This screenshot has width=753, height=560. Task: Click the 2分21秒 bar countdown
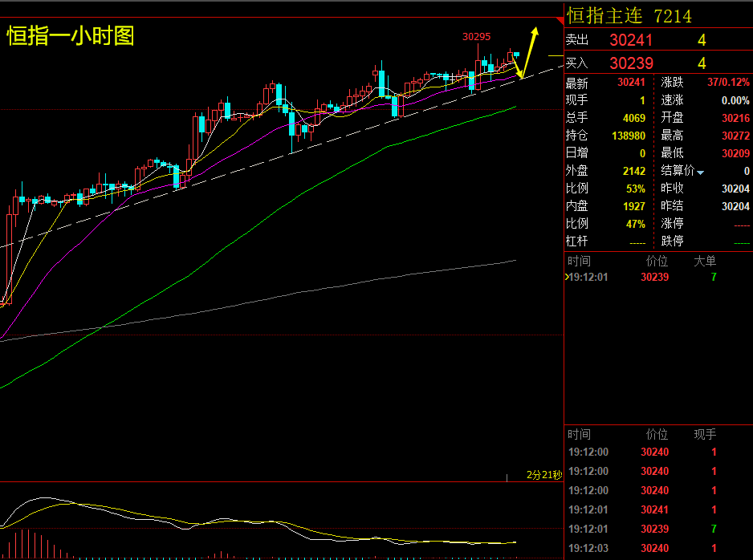click(x=544, y=475)
